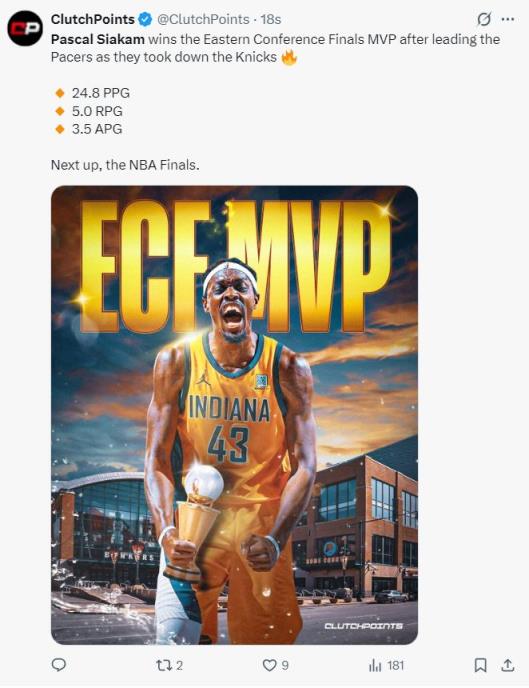This screenshot has width=529, height=688.
Task: Click the 'Next up, the NBA Finals' text
Action: 125,165
